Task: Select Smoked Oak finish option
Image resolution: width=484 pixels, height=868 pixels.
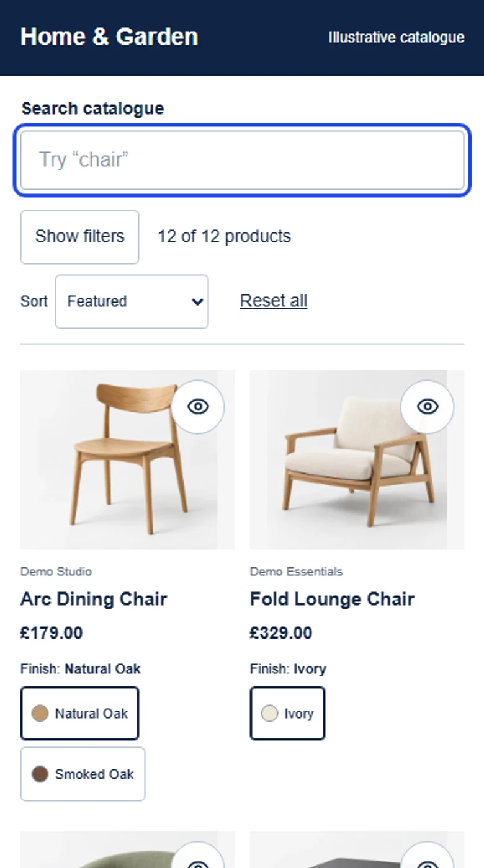Action: [x=83, y=774]
